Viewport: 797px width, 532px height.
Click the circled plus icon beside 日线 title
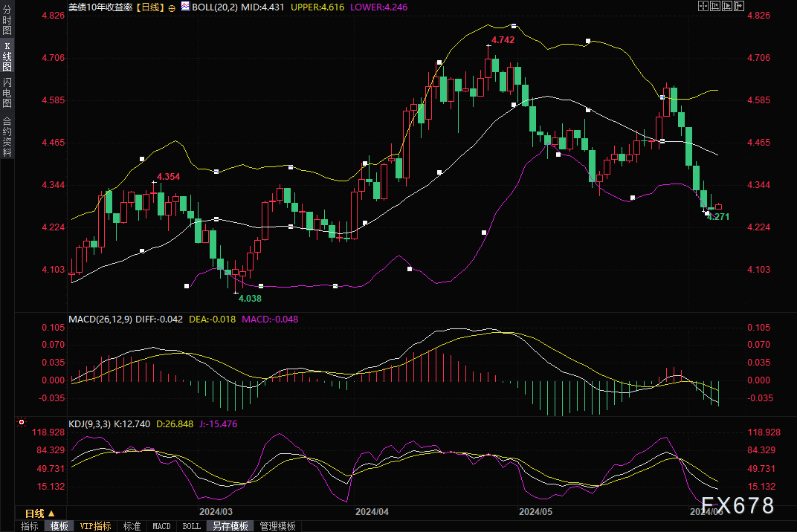tap(172, 7)
